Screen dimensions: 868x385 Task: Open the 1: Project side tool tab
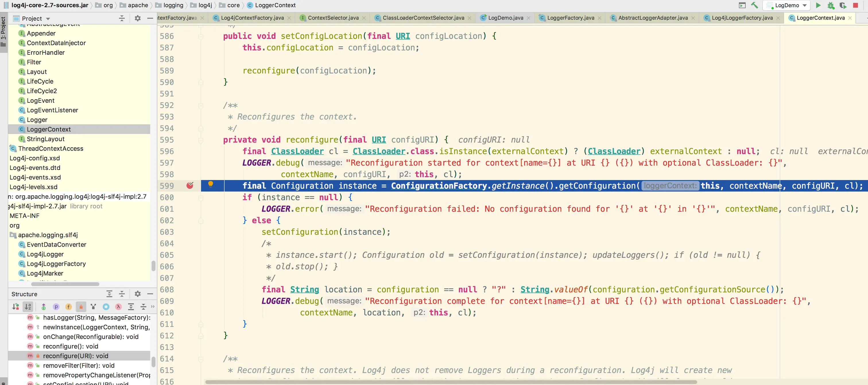[3, 32]
